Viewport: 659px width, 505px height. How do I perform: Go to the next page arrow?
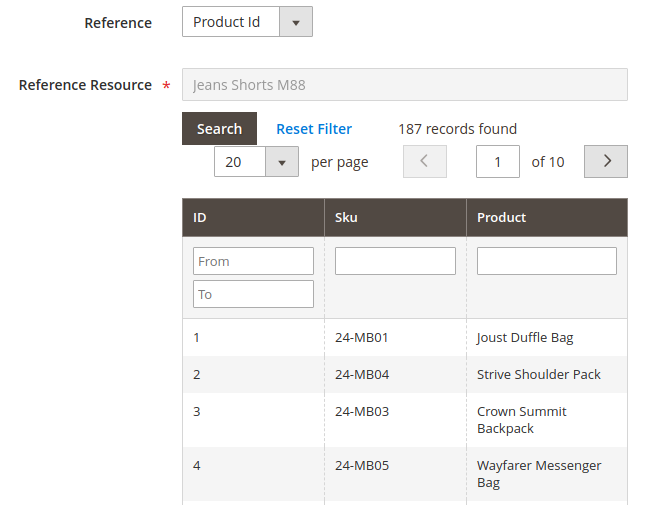click(x=605, y=161)
